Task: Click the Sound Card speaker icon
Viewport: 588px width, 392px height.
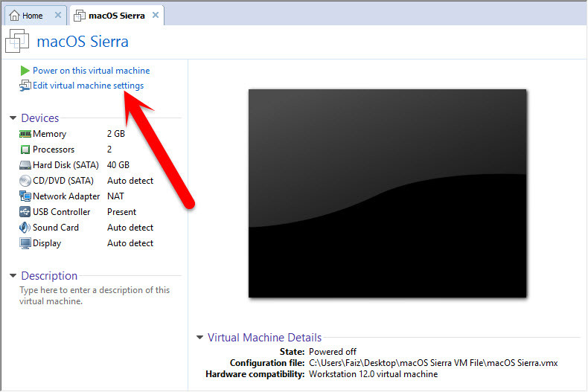Action: point(25,228)
